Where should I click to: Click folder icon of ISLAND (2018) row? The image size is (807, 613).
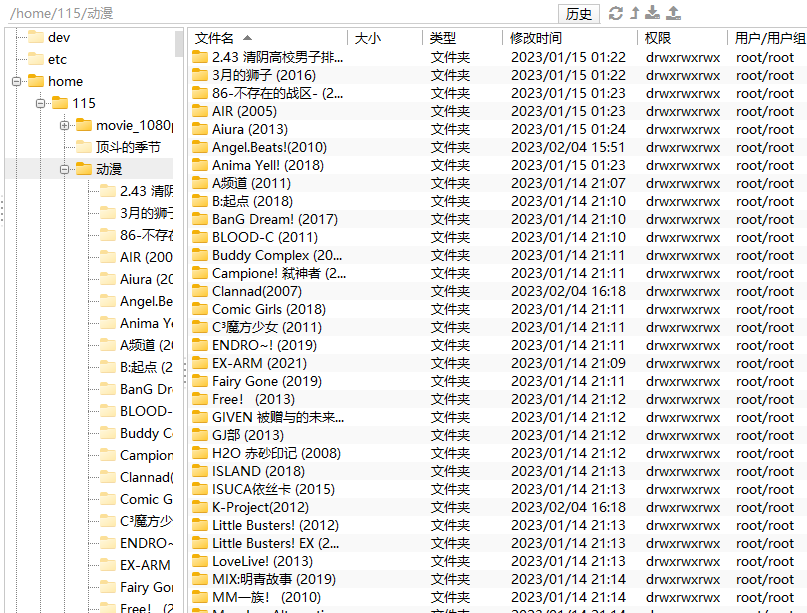pos(200,472)
